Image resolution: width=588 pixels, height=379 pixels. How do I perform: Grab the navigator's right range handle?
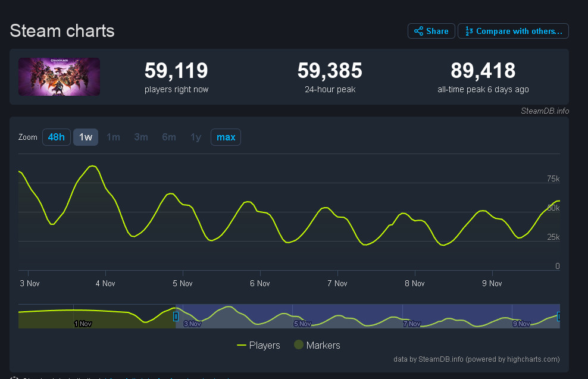coord(559,317)
